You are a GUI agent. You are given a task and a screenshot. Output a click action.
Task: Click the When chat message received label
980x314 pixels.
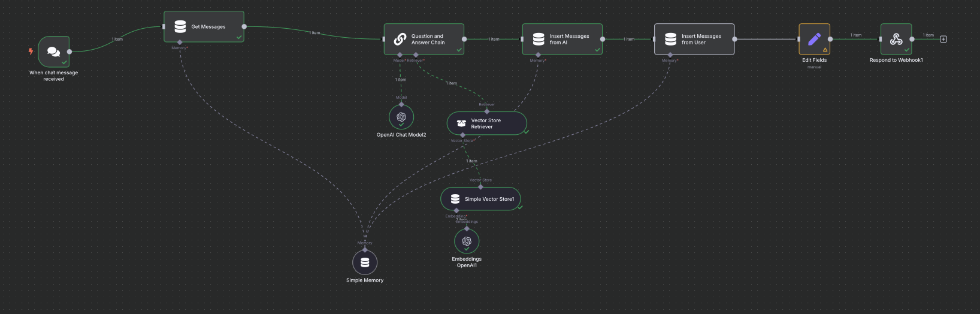click(x=54, y=76)
